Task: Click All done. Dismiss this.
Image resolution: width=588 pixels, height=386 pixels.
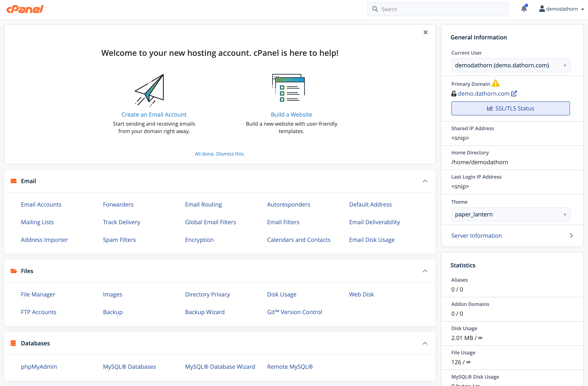Action: pyautogui.click(x=220, y=154)
